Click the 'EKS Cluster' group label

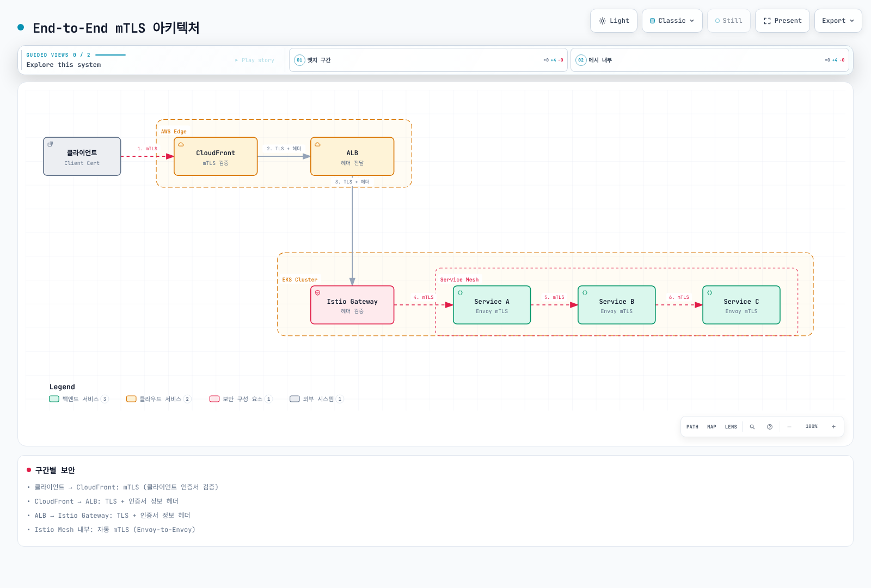tap(299, 280)
